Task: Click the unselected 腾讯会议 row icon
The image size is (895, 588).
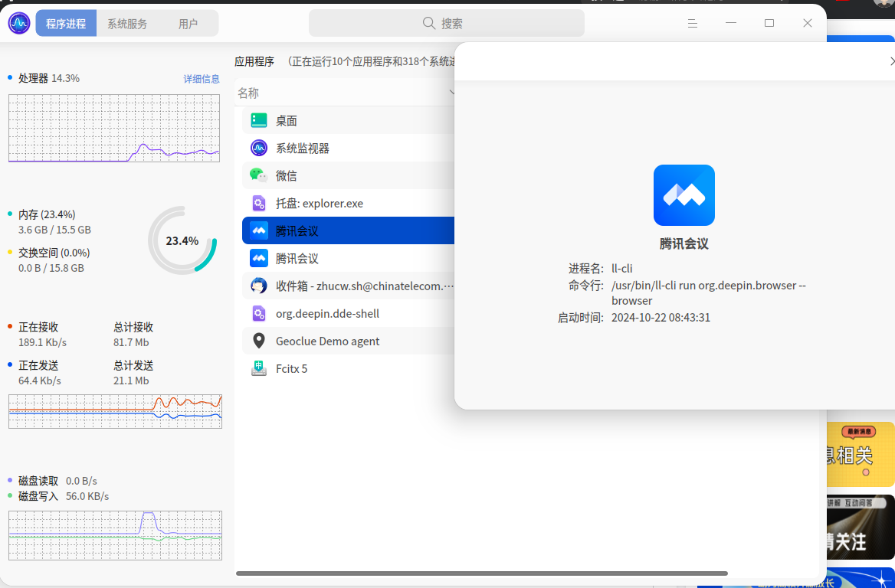Action: [258, 258]
